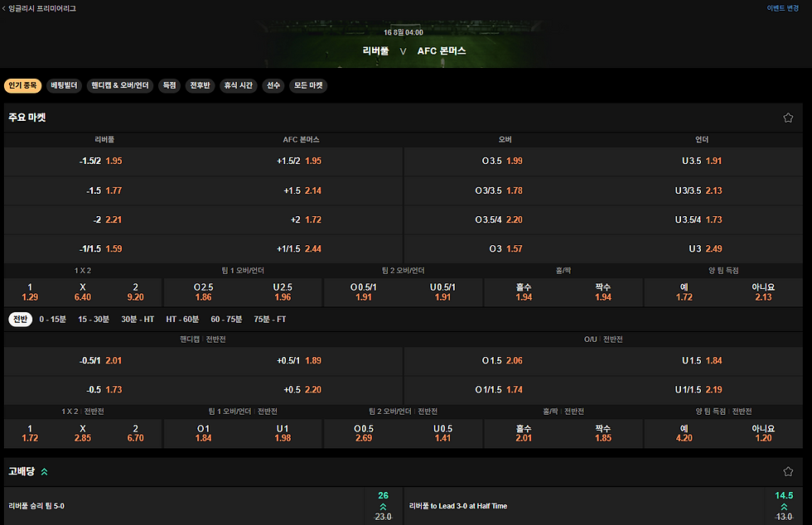This screenshot has width=812, height=525.
Task: Bet first-half team 2 U0.5 at 1.41
Action: [442, 433]
